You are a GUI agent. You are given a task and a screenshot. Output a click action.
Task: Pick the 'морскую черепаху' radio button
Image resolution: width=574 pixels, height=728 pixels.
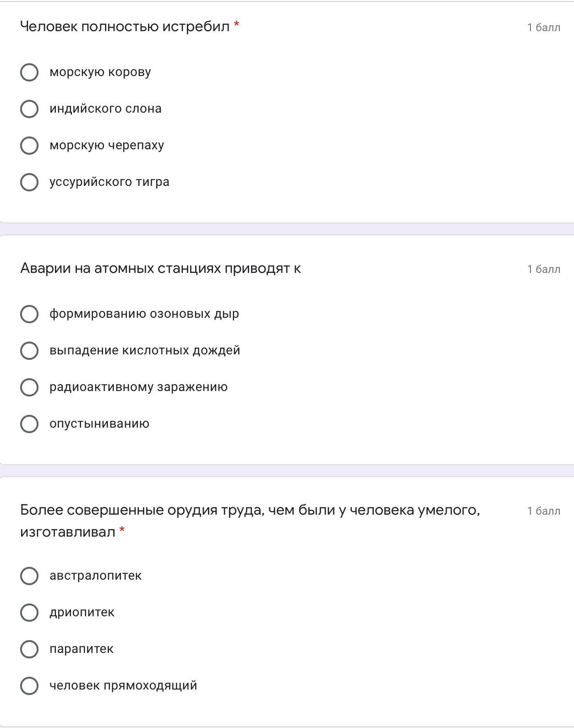click(x=29, y=146)
